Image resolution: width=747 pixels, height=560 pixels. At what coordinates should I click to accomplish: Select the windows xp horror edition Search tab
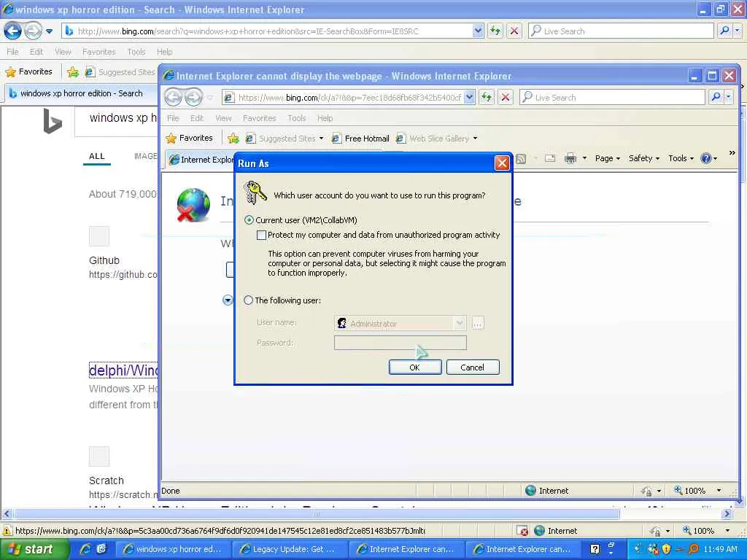point(82,93)
